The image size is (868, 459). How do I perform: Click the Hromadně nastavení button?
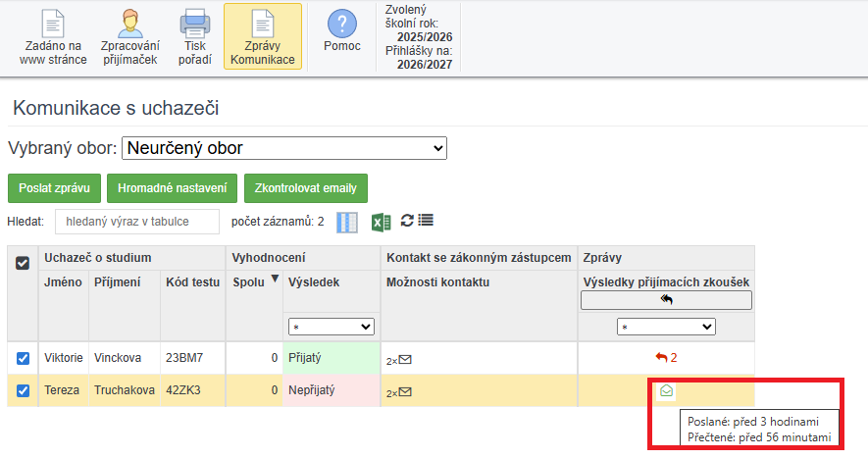pyautogui.click(x=173, y=187)
